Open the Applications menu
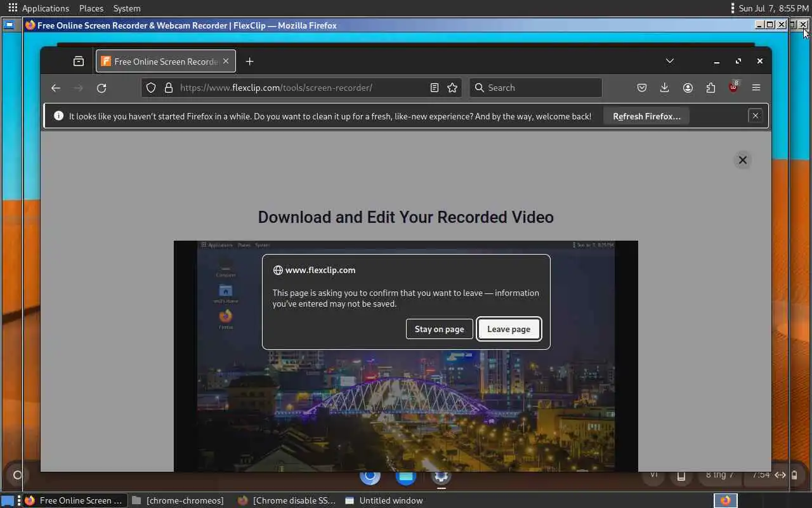This screenshot has width=812, height=508. [x=46, y=8]
